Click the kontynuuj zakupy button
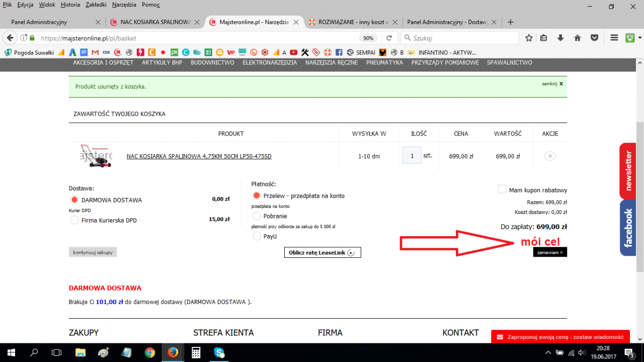Image resolution: width=644 pixels, height=362 pixels. (x=93, y=252)
